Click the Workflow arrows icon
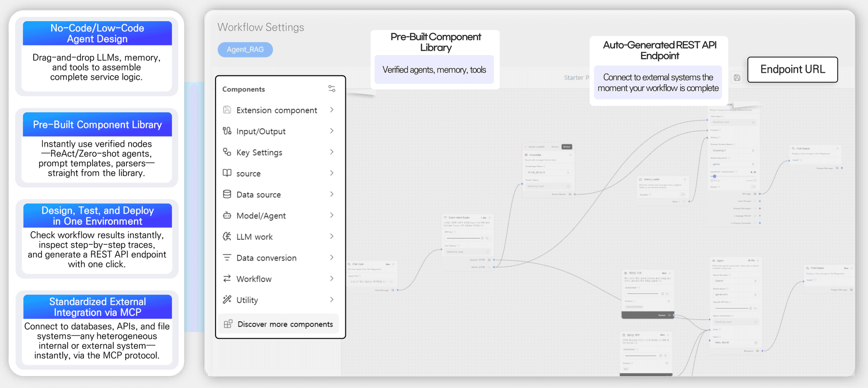Screen dimensions: 868x388 (x=227, y=278)
